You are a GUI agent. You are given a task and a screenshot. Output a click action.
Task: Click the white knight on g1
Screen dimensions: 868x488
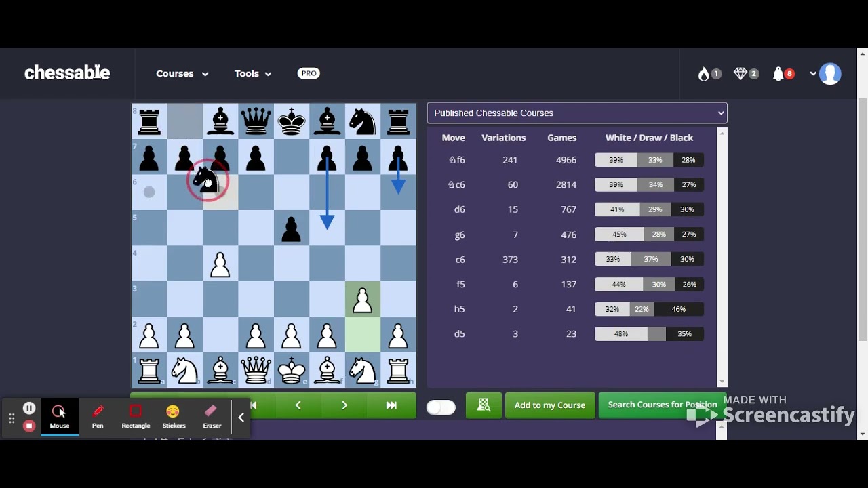coord(363,370)
